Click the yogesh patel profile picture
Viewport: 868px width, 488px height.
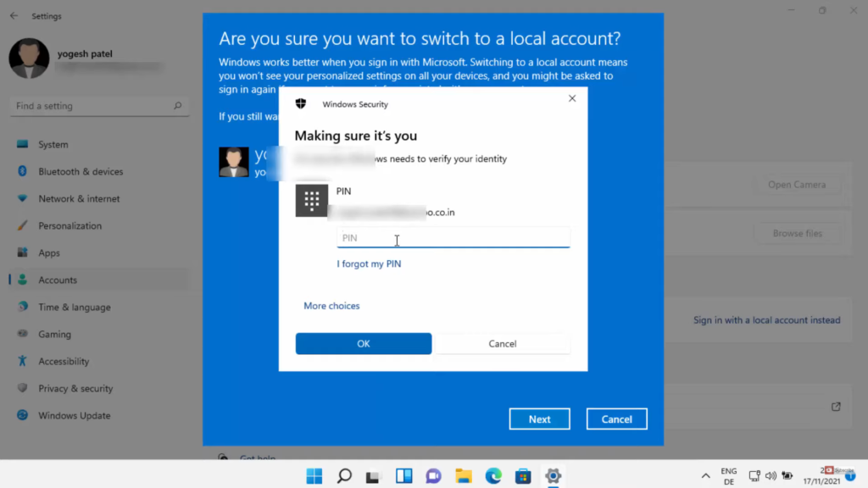[29, 58]
